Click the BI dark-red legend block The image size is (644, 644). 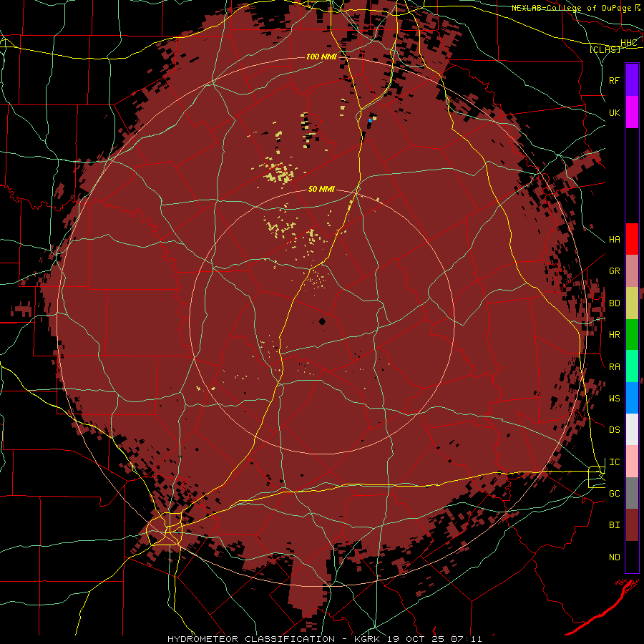(x=632, y=525)
